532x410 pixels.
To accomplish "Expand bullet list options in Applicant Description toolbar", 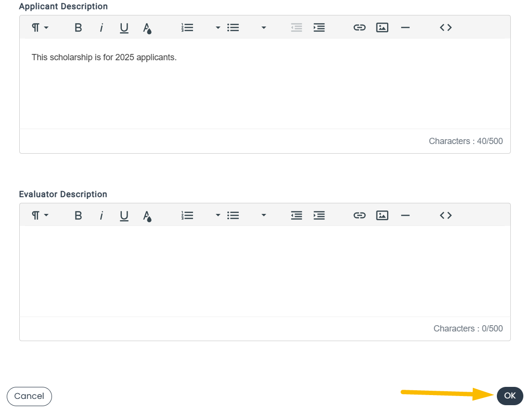I will point(264,27).
